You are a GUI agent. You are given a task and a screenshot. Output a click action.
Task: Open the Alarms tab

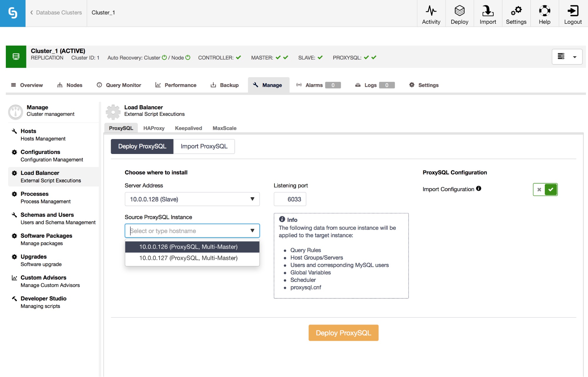[318, 85]
